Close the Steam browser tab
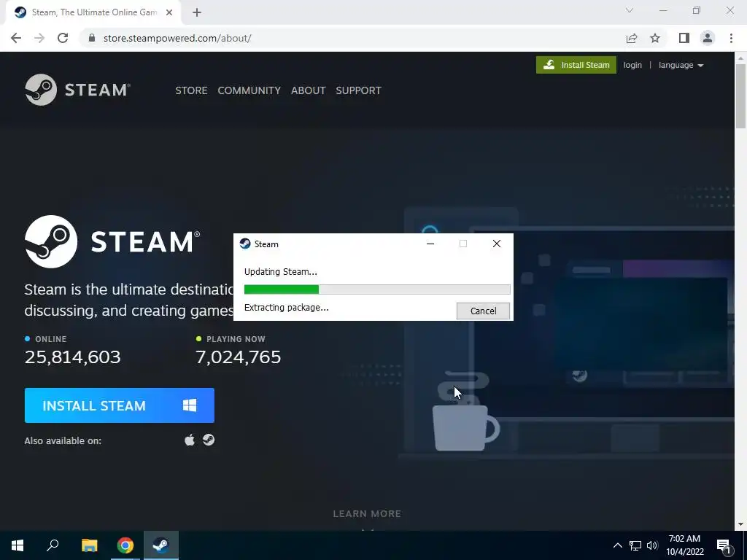The width and height of the screenshot is (747, 560). click(x=169, y=13)
